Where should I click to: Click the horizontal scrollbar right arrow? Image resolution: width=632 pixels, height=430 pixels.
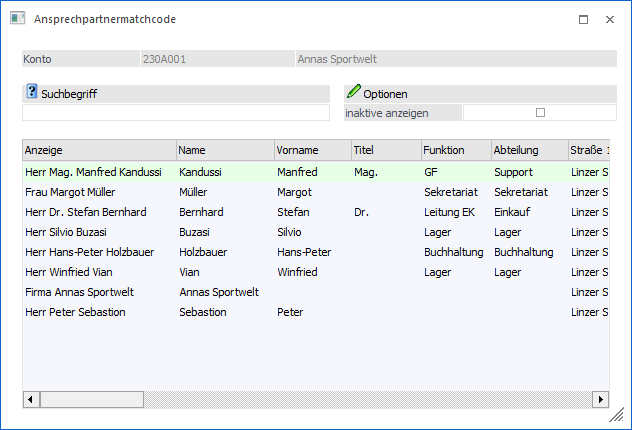600,399
